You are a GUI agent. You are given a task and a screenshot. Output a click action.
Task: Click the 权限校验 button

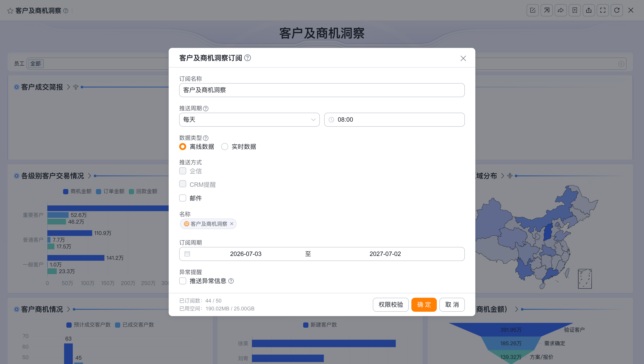(x=391, y=304)
